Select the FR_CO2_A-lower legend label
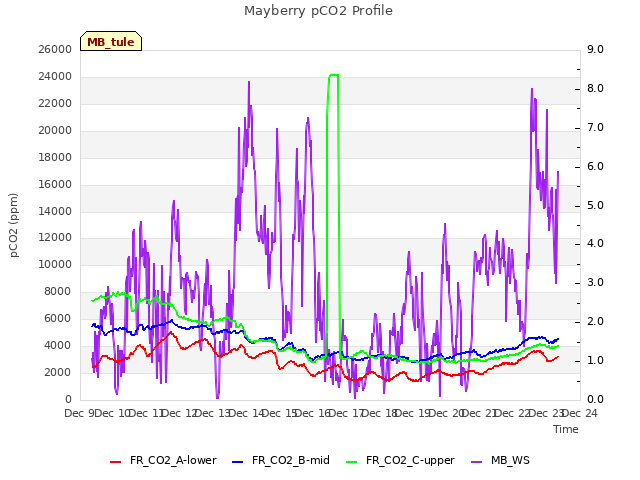 [x=173, y=460]
